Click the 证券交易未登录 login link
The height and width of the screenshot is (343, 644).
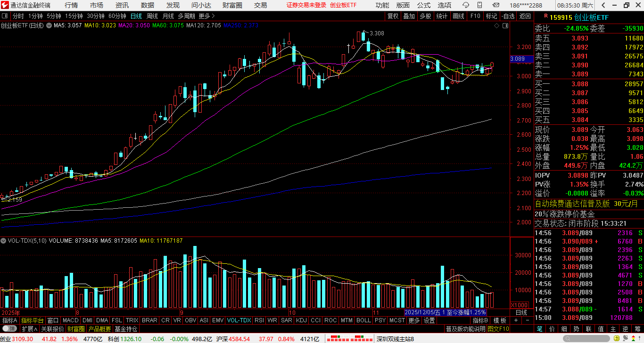[x=306, y=5]
